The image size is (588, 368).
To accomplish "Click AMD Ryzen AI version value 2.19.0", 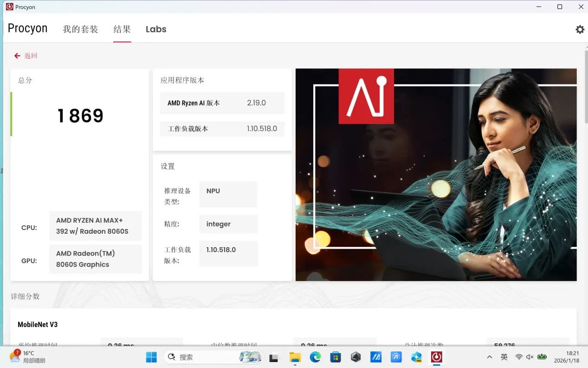I will click(256, 103).
